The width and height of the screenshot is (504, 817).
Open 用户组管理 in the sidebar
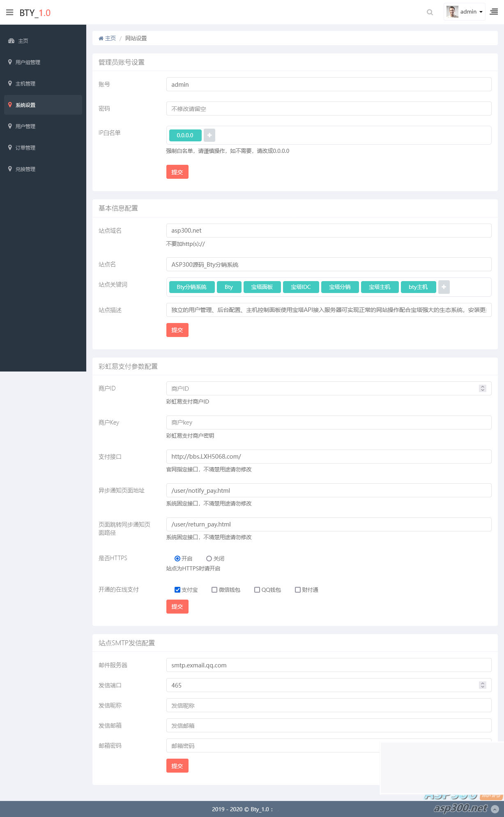point(28,62)
